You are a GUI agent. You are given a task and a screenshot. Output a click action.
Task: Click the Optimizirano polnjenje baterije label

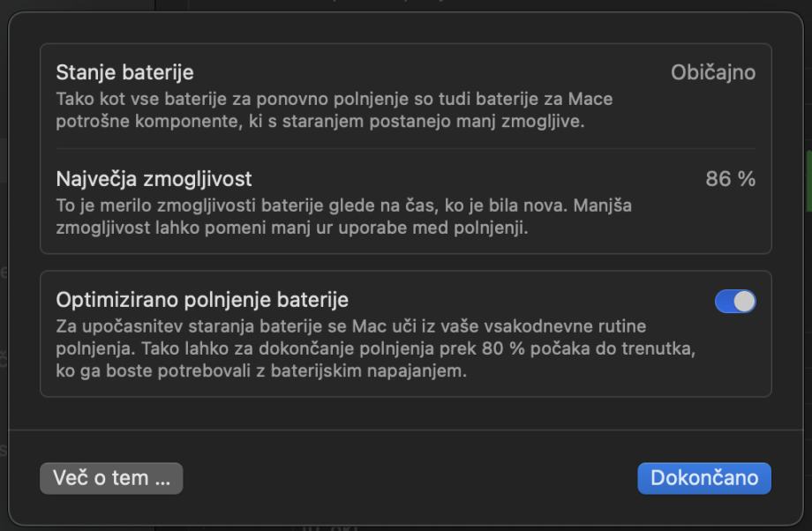(x=202, y=300)
